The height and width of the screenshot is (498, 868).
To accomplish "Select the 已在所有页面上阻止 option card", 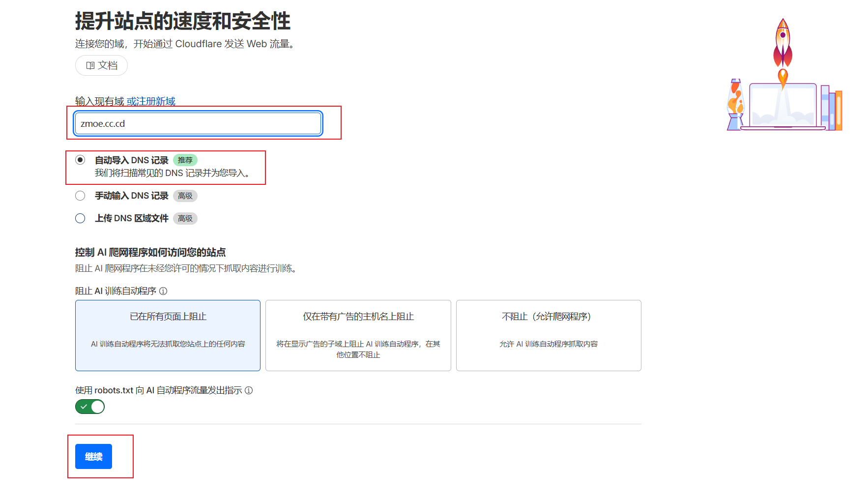I will [168, 335].
